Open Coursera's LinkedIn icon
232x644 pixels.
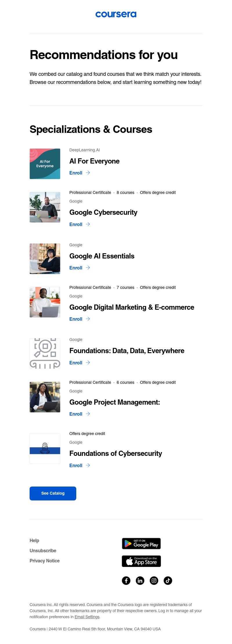pyautogui.click(x=140, y=580)
